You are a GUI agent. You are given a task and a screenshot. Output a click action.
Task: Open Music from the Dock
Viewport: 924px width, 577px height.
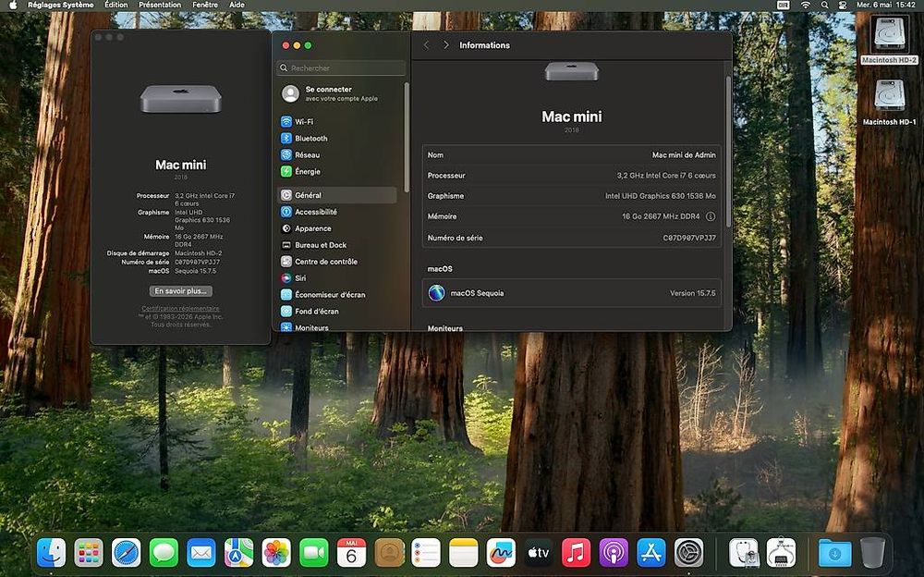coord(577,553)
